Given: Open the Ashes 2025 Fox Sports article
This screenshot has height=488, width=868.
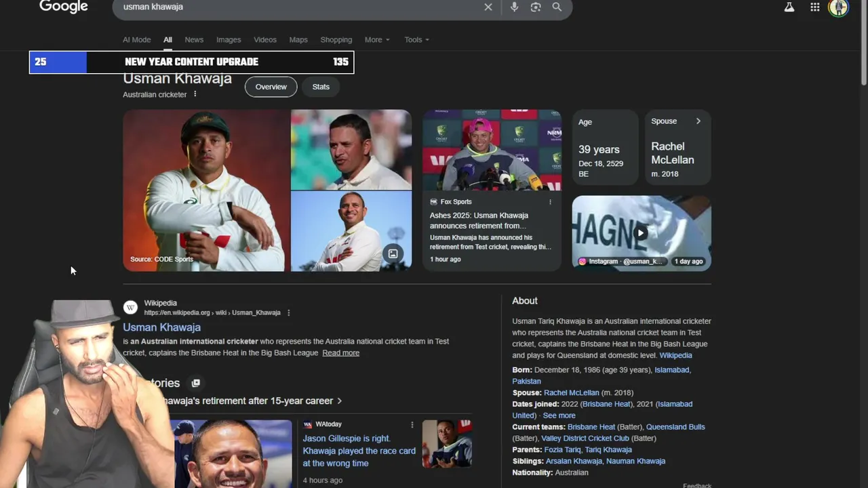Looking at the screenshot, I should pos(479,221).
